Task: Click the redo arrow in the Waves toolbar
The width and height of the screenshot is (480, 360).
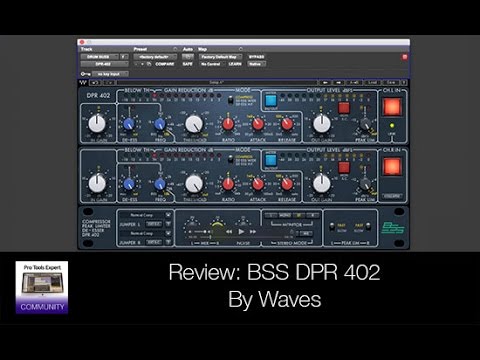Action: pyautogui.click(x=110, y=82)
